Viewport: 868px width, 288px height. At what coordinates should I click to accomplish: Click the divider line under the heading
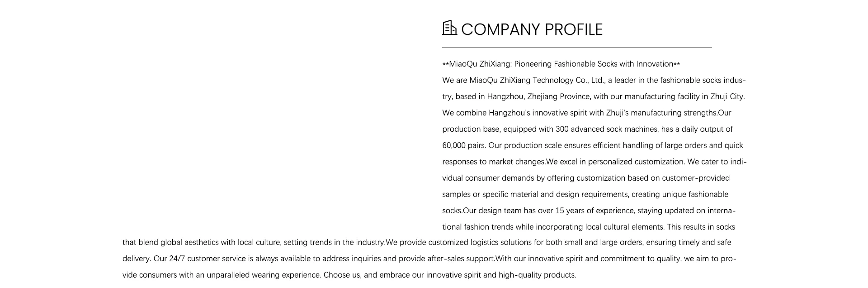coord(577,48)
